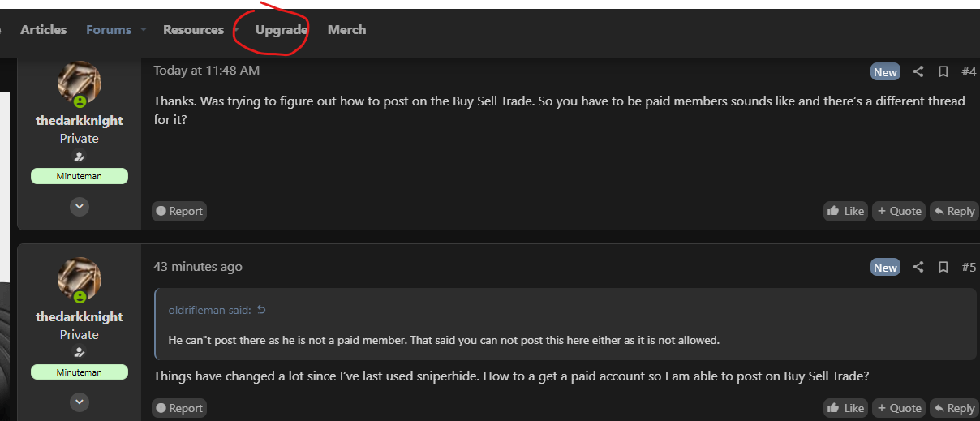Click share icon on post #4
This screenshot has width=980, height=421.
[x=918, y=71]
